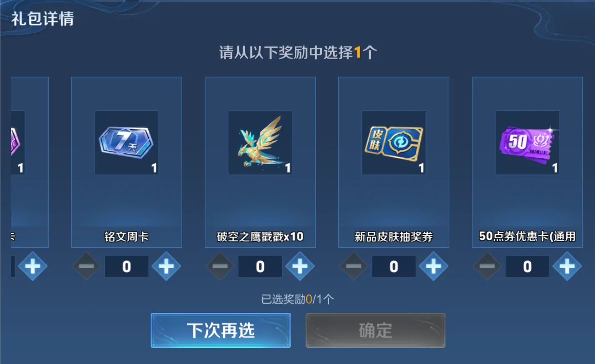Tap the golden eagle 破空之鹰 icon
The image size is (595, 364).
(260, 143)
